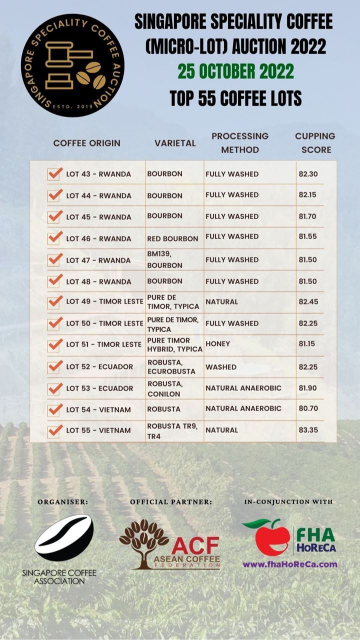
Task: Toggle the checkbox for Lot 46 Rwanda
Action: 54,238
